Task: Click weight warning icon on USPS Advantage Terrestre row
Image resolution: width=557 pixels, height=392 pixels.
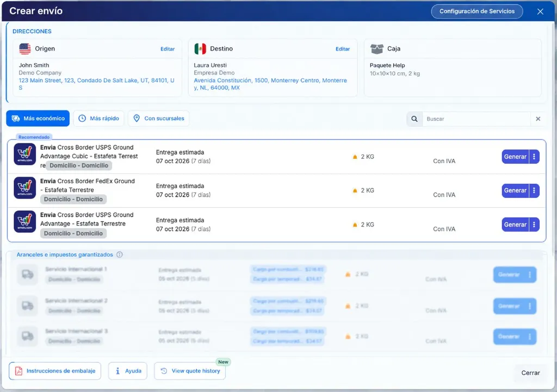Action: coord(355,225)
